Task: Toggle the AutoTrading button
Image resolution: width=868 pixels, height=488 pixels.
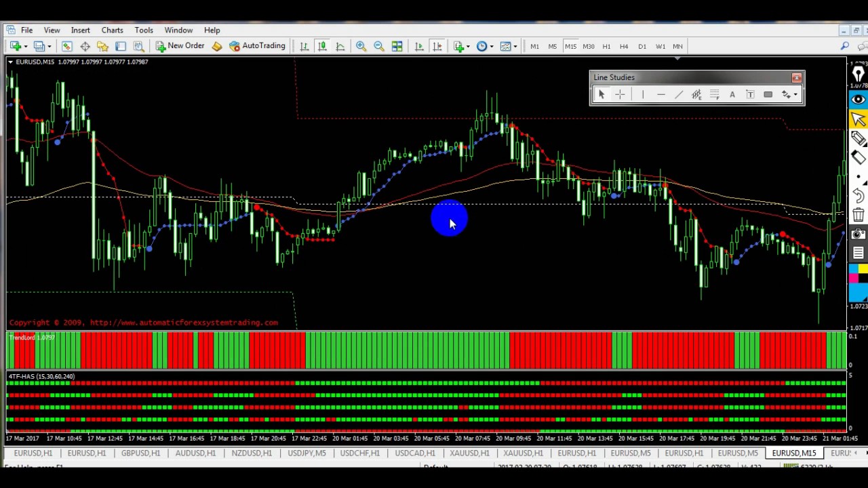Action: point(258,46)
